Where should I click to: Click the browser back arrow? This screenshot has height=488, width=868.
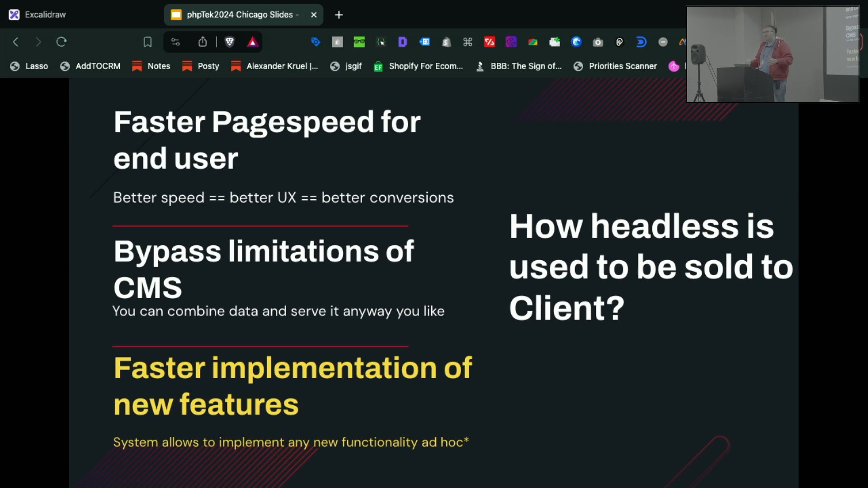16,42
